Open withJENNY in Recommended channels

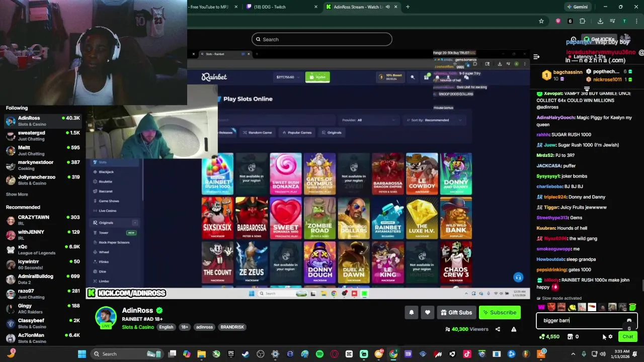point(42,235)
